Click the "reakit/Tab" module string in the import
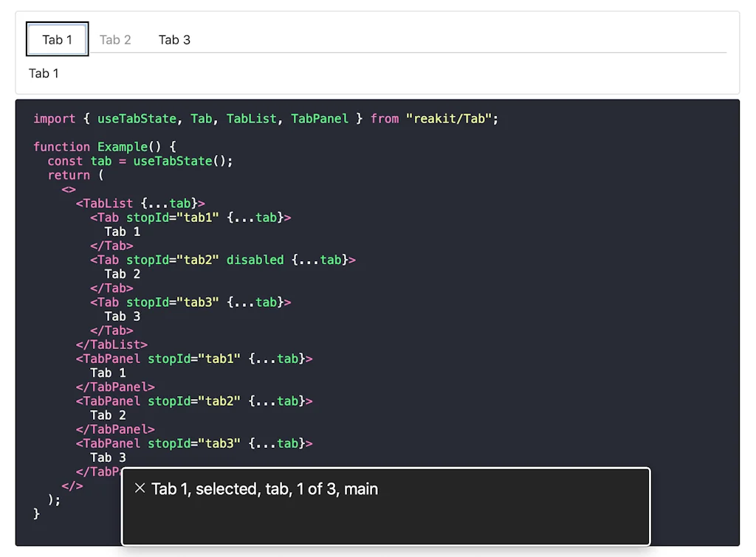Viewport: 756px width, 557px height. (x=451, y=119)
